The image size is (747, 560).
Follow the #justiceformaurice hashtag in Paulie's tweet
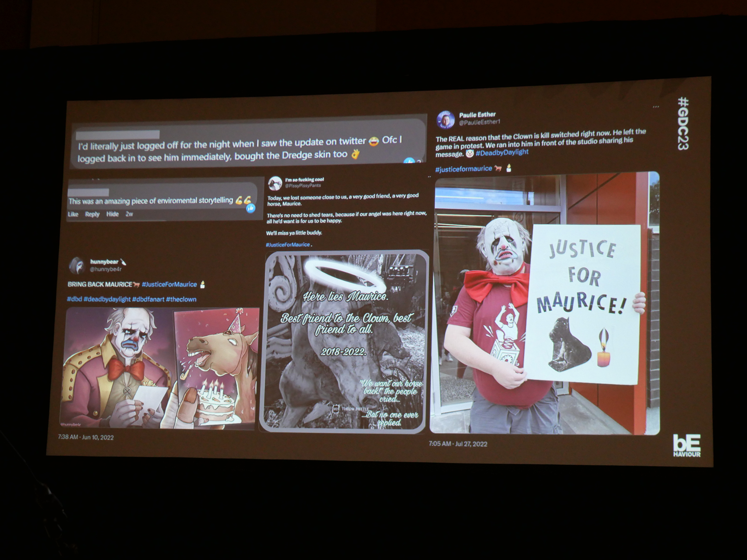[464, 169]
